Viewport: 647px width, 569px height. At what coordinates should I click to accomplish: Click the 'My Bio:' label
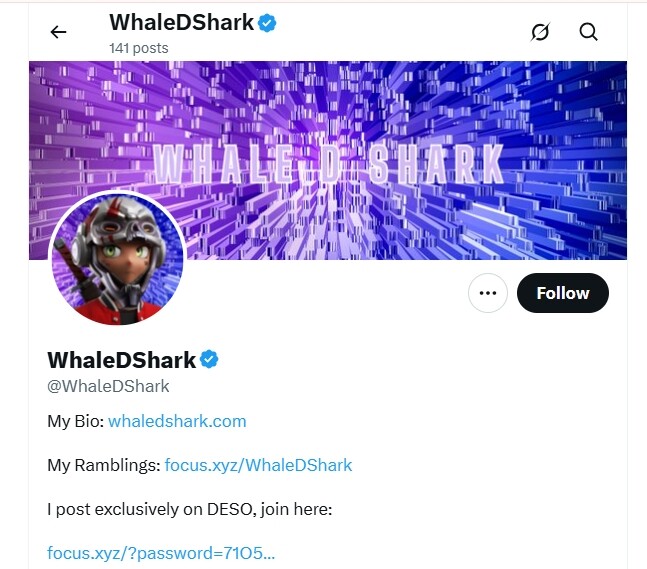click(x=75, y=421)
